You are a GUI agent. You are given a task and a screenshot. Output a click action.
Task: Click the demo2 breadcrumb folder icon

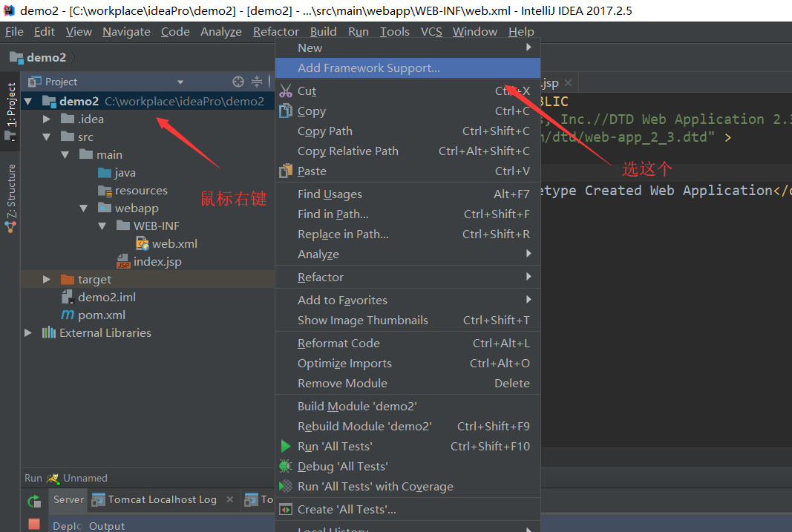click(x=16, y=58)
